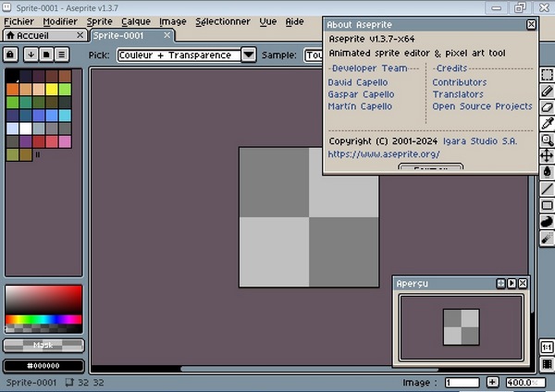Click the red saturation-value color area
The image size is (555, 392).
coord(43,300)
